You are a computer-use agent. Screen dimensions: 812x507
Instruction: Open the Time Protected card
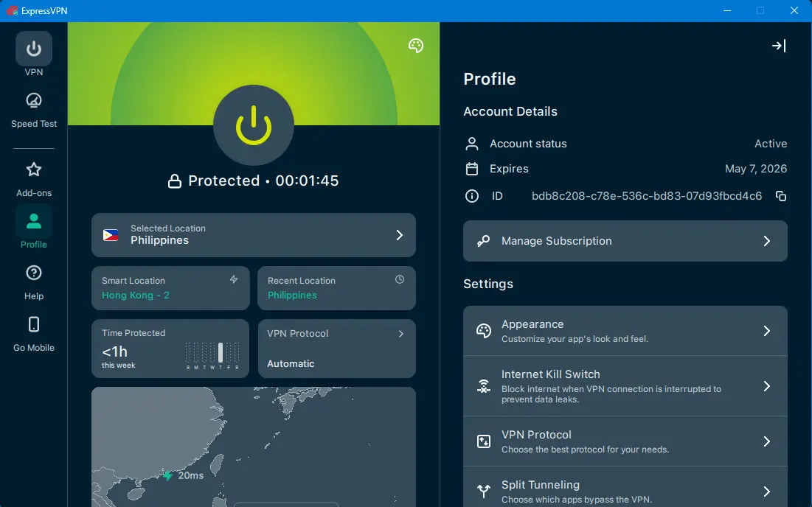[x=170, y=348]
